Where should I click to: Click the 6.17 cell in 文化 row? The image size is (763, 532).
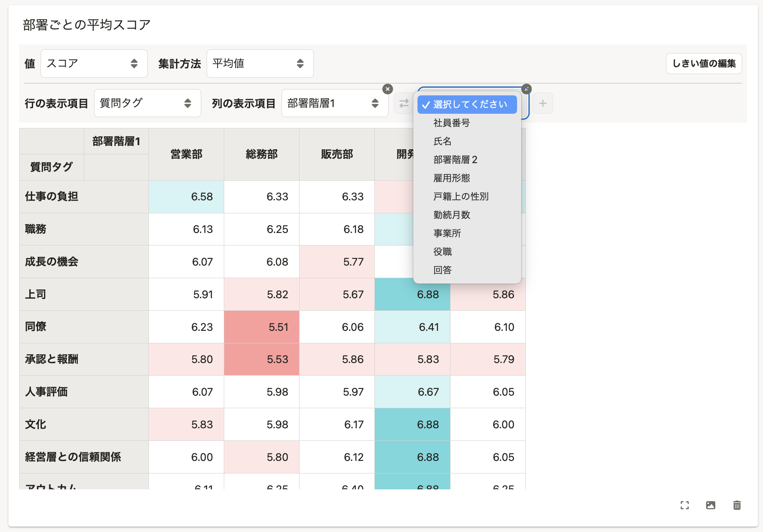pyautogui.click(x=337, y=425)
